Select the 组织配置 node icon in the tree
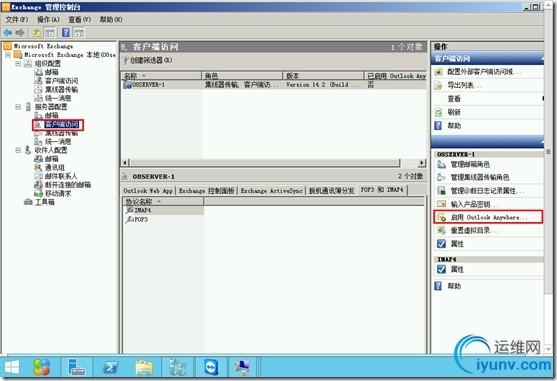Image resolution: width=557 pixels, height=381 pixels. [28, 64]
